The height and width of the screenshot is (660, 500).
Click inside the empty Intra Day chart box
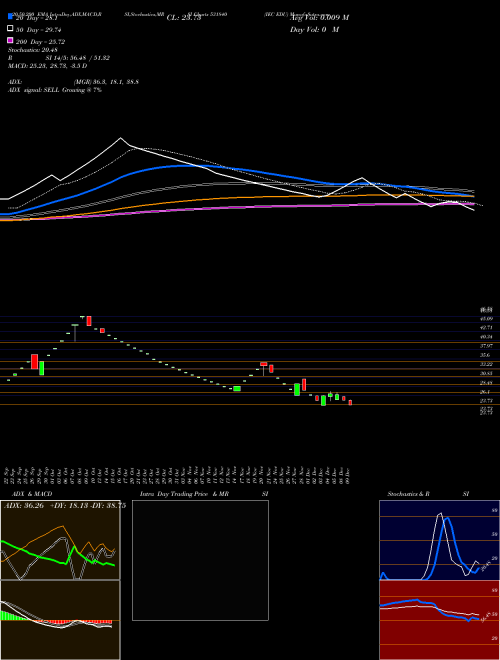[x=200, y=560]
